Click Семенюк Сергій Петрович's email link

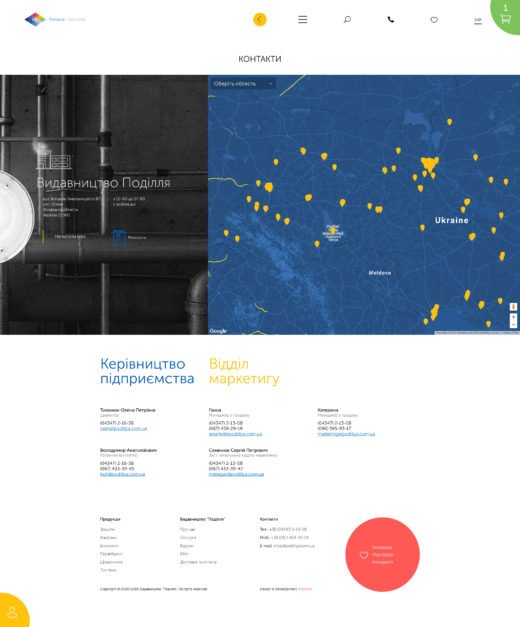236,474
